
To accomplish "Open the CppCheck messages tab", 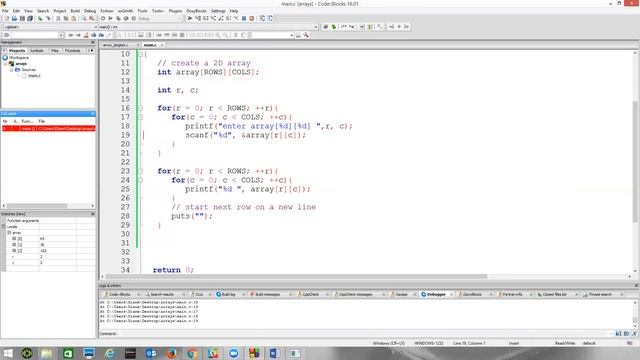I will (x=356, y=294).
